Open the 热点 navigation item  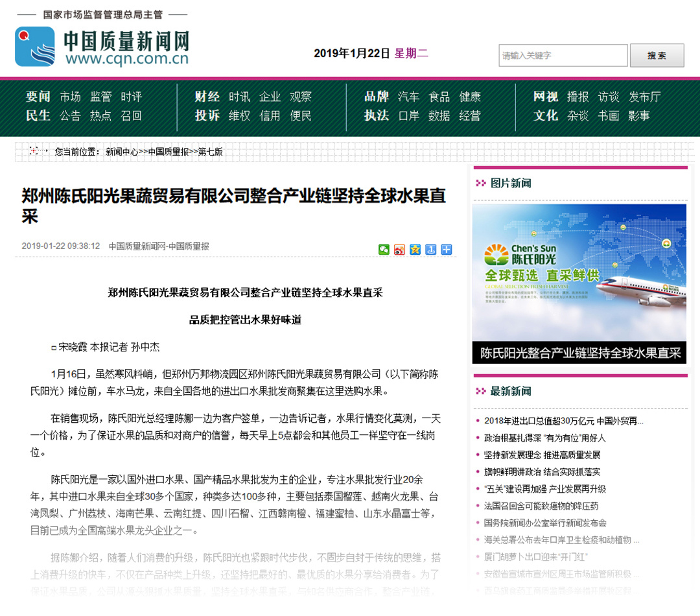pyautogui.click(x=101, y=115)
